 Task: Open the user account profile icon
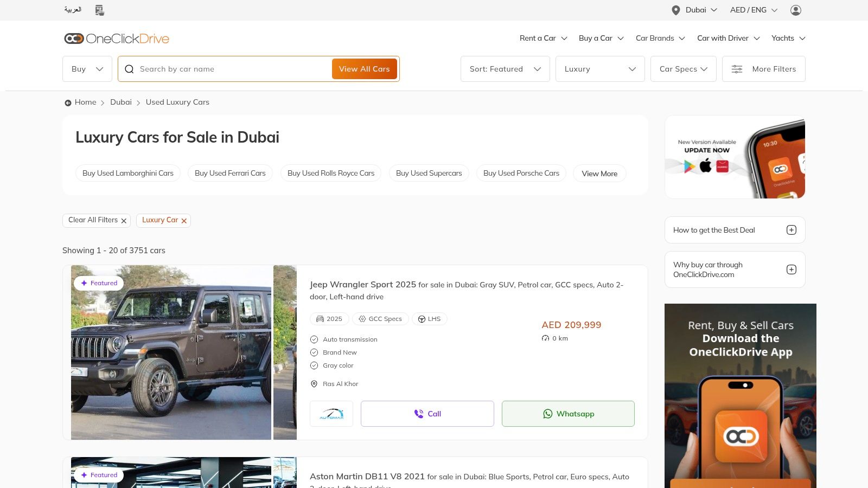pos(796,10)
